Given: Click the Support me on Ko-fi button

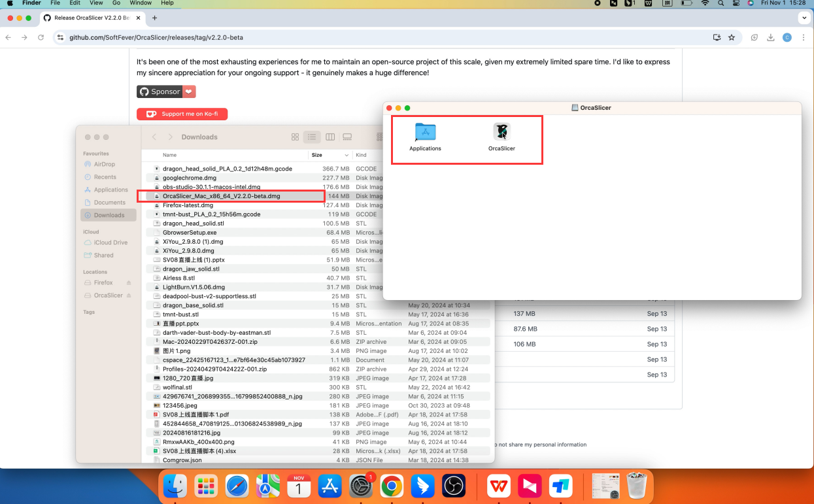Looking at the screenshot, I should pyautogui.click(x=182, y=114).
